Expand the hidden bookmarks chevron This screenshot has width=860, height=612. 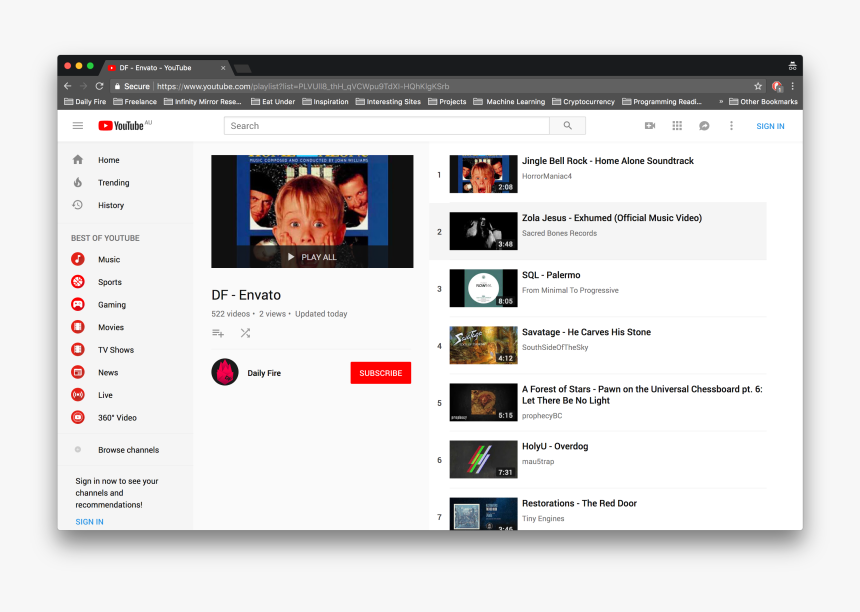[721, 101]
